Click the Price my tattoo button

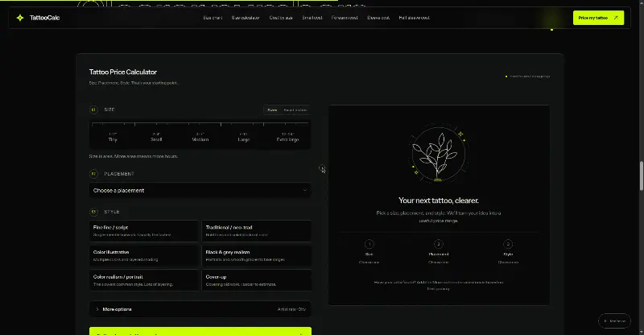click(598, 18)
